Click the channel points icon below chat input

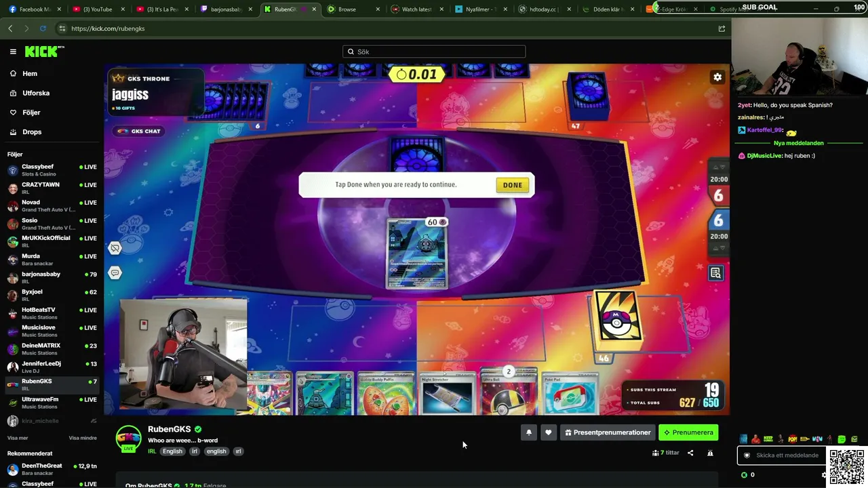(x=744, y=474)
